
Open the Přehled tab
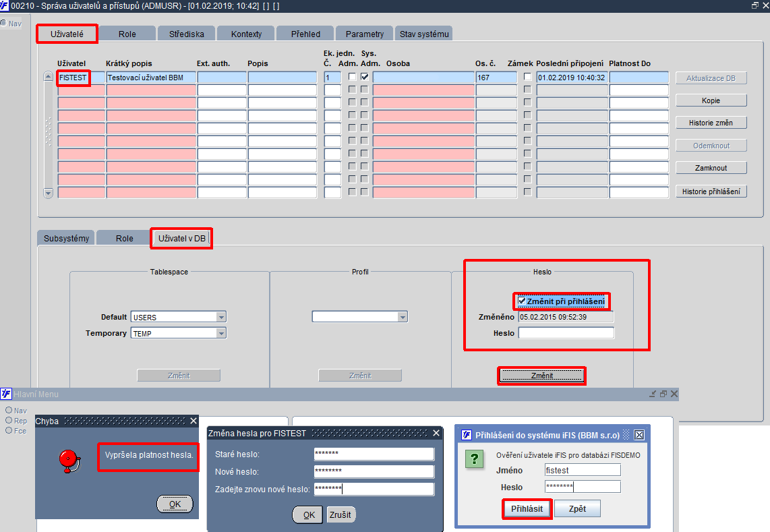(x=305, y=34)
